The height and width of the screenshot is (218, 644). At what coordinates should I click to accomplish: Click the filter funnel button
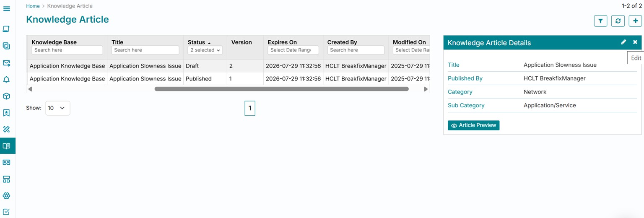tap(600, 21)
